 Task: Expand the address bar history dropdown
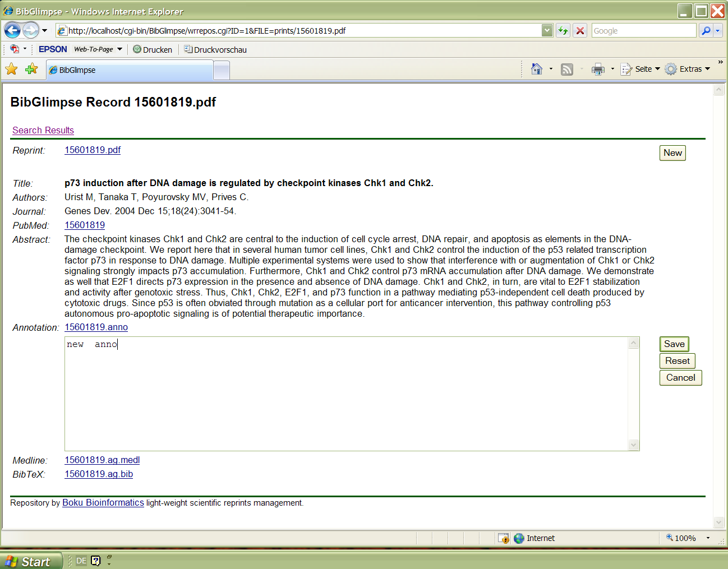[547, 31]
